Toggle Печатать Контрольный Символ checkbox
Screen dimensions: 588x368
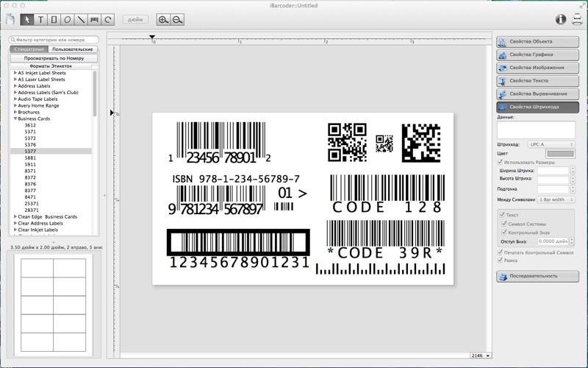500,252
